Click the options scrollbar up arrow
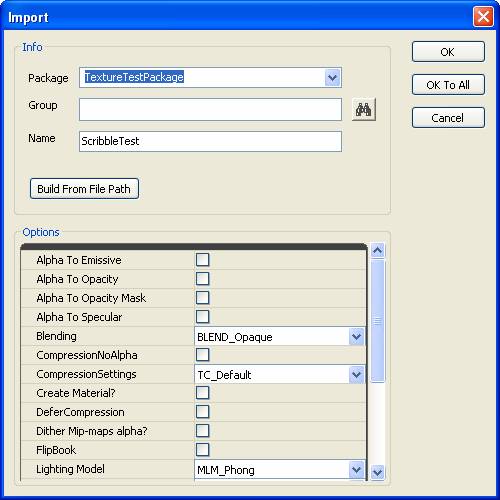The image size is (500, 500). [378, 250]
